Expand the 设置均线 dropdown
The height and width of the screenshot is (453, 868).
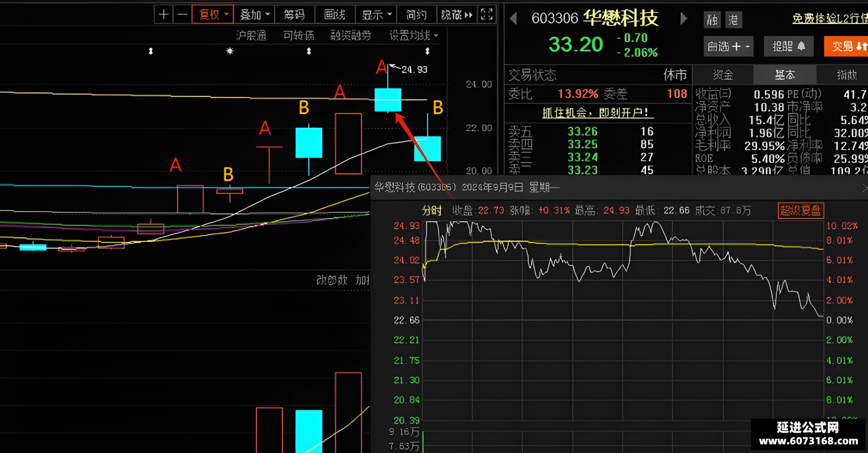pos(414,35)
